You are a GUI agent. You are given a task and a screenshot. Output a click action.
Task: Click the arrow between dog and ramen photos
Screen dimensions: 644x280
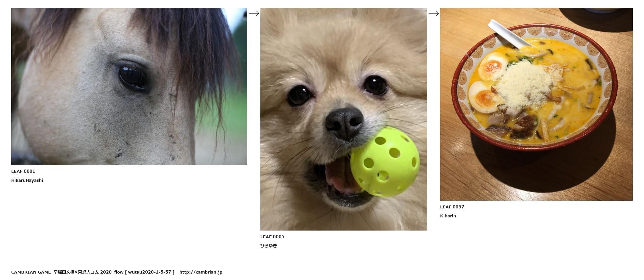click(x=433, y=13)
